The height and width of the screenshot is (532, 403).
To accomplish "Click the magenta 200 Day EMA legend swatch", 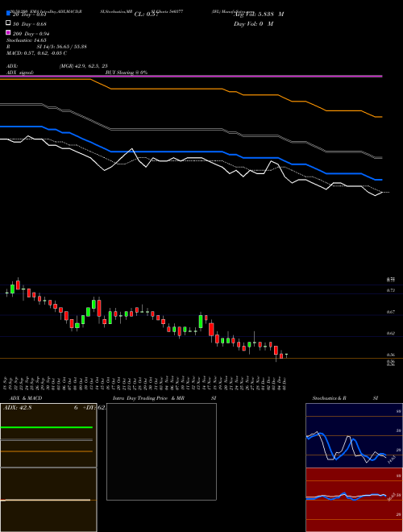I will tap(8, 32).
